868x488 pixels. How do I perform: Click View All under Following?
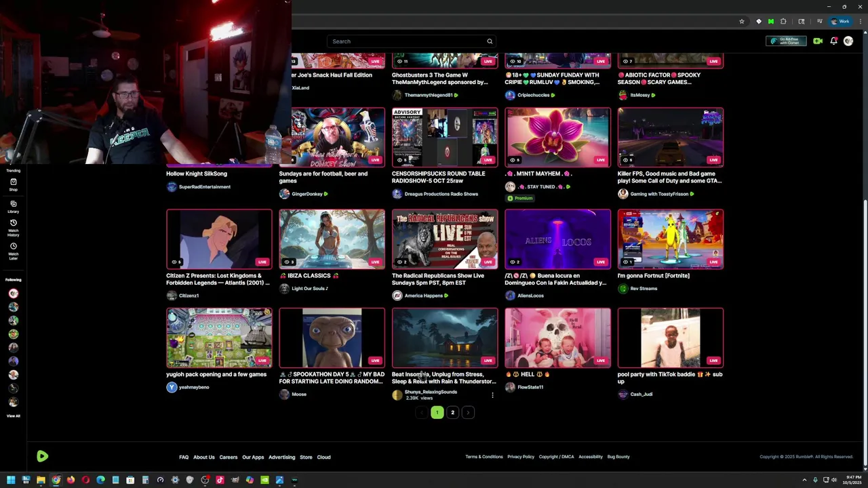tap(13, 415)
